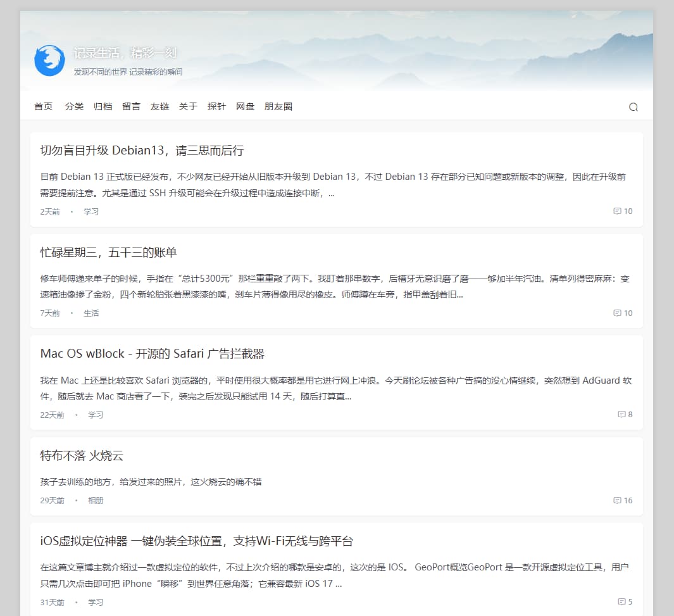Screen dimensions: 674x616
Task: Go to 留言 from the navigation bar
Action: pos(131,106)
